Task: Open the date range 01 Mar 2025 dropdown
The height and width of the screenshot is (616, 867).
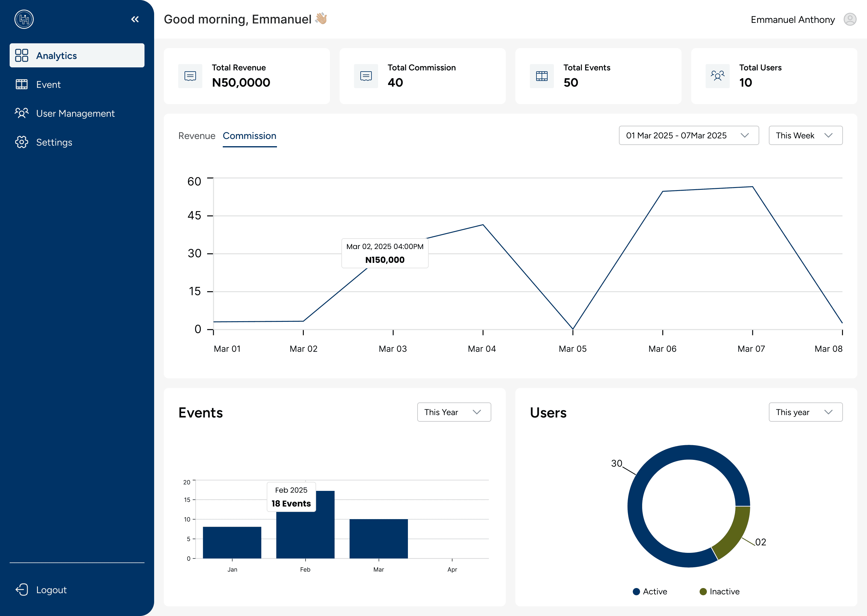Action: tap(688, 135)
